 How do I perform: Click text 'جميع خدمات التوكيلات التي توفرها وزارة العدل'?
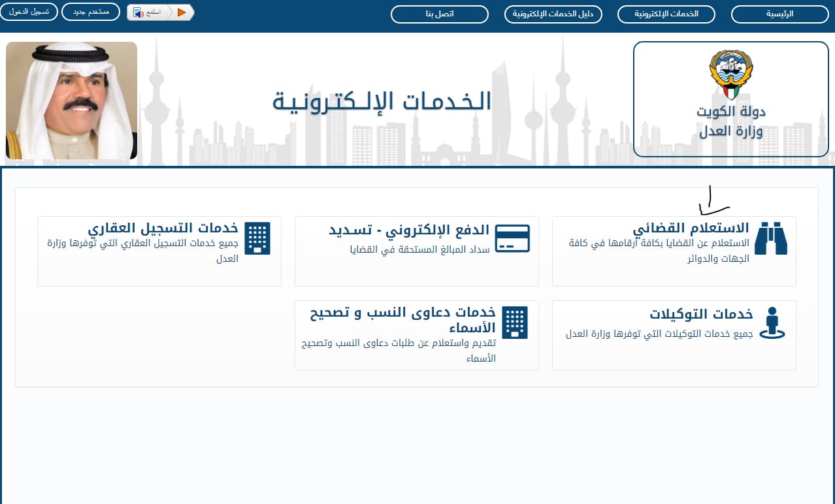[x=659, y=334]
